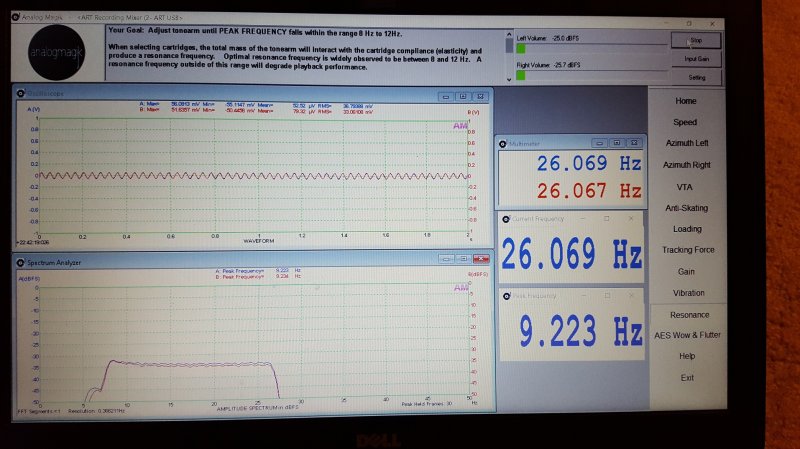This screenshot has height=449, width=800.
Task: Close the Spectrum Analyzer window
Action: [x=481, y=259]
